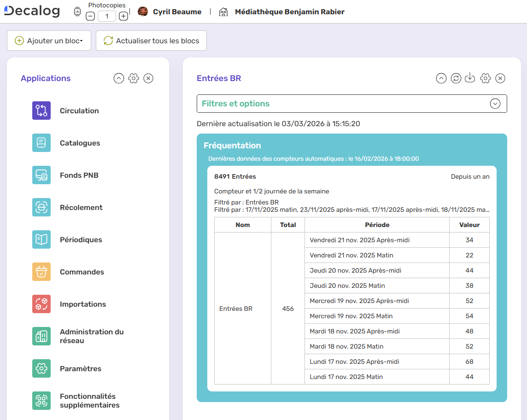Select Médiathèque Benjamin Rabier in the header
Screen dimensions: 527x420
click(x=289, y=12)
